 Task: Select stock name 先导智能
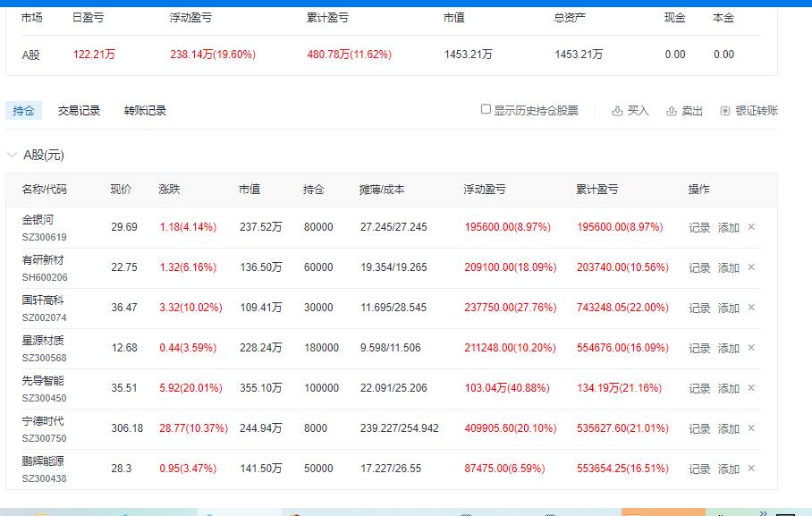(x=42, y=381)
